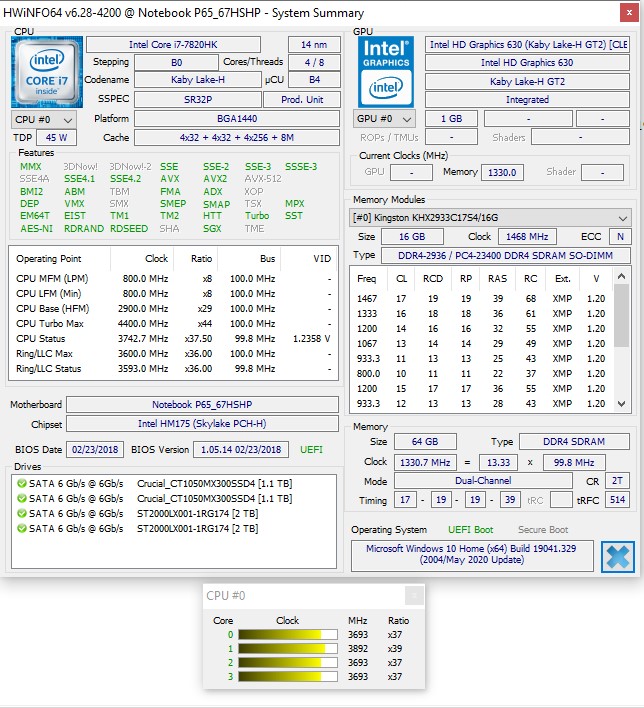Click the AVX2 feature label
644x708 pixels.
point(215,179)
